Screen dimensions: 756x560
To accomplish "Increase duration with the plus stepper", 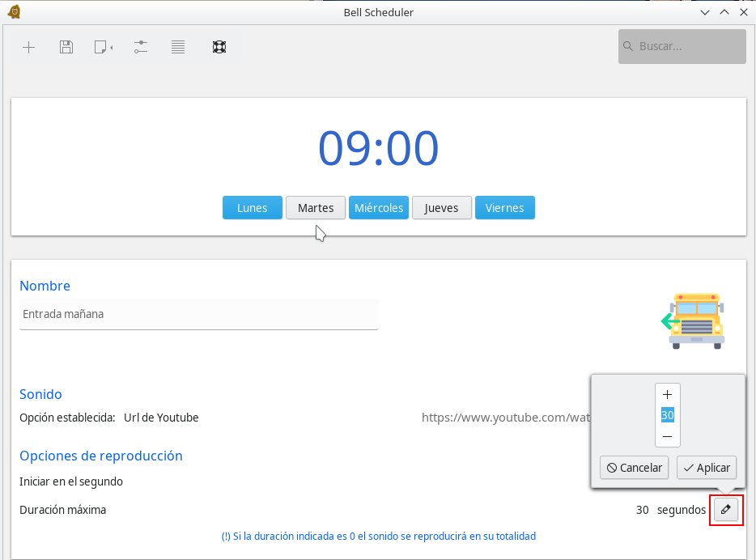I will coord(667,395).
